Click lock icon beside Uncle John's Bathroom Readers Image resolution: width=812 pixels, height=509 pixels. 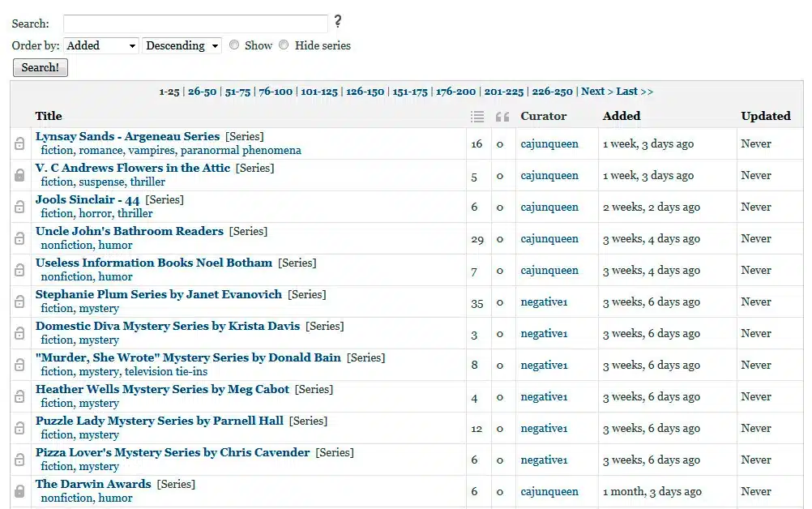click(19, 238)
